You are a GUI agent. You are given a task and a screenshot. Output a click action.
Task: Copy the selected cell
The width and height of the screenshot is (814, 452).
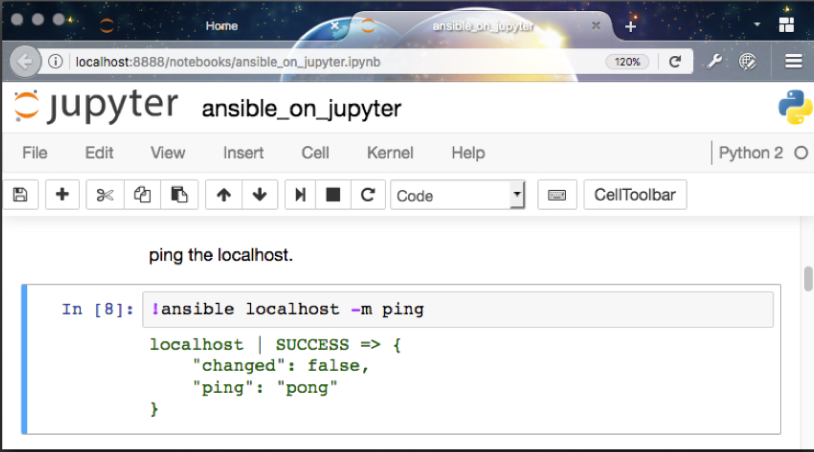[142, 195]
